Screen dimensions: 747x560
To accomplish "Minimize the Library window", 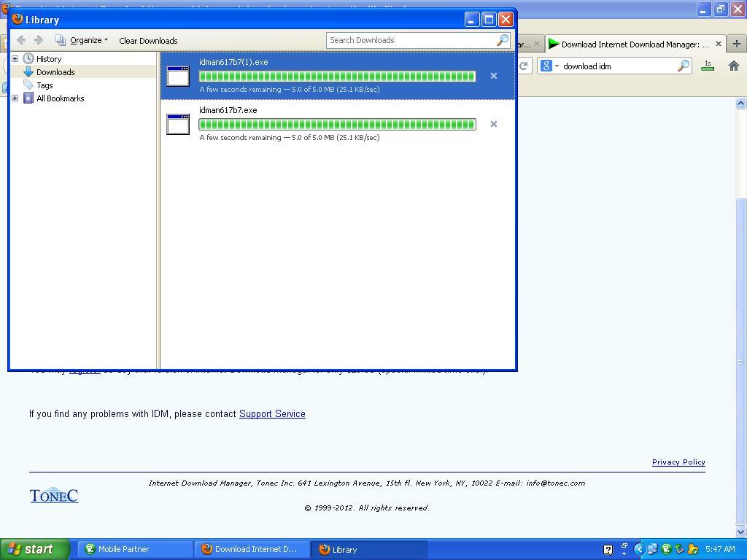I will 472,20.
